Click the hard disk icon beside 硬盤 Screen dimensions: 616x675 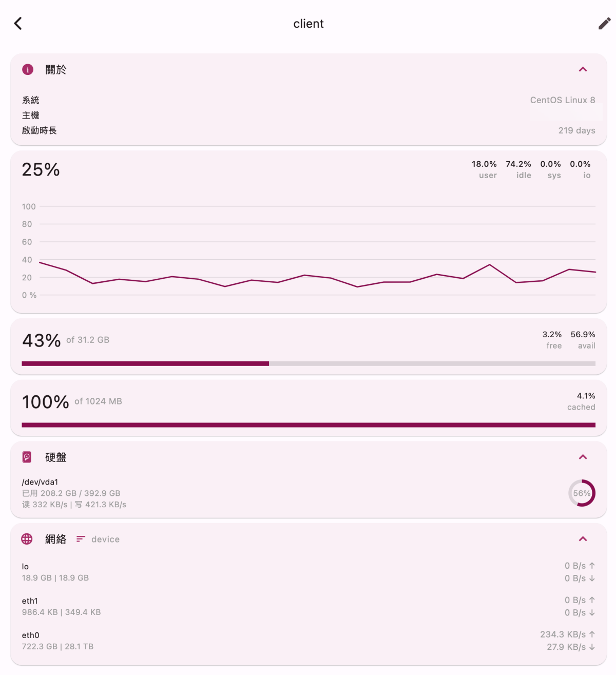[27, 457]
